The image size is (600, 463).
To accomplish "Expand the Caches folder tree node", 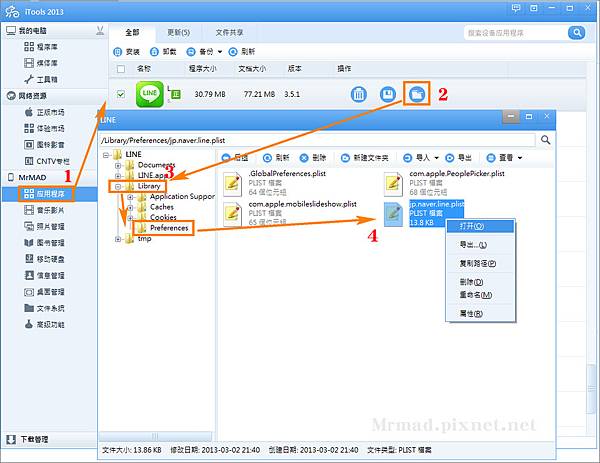I will [130, 208].
